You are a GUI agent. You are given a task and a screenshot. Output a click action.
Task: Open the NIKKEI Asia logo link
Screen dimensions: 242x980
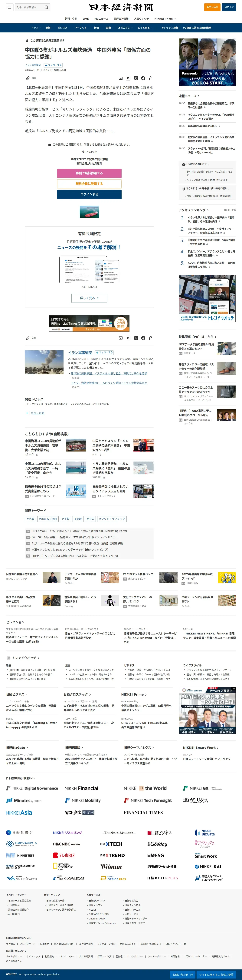19,812
